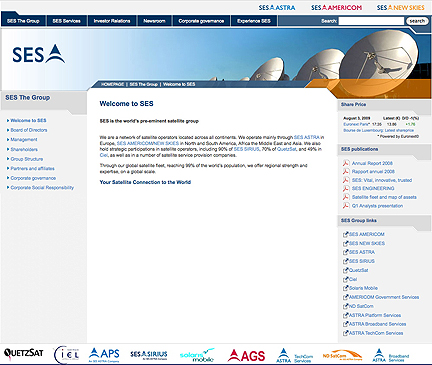Open the Q1 Analysts presentation link

tap(377, 206)
